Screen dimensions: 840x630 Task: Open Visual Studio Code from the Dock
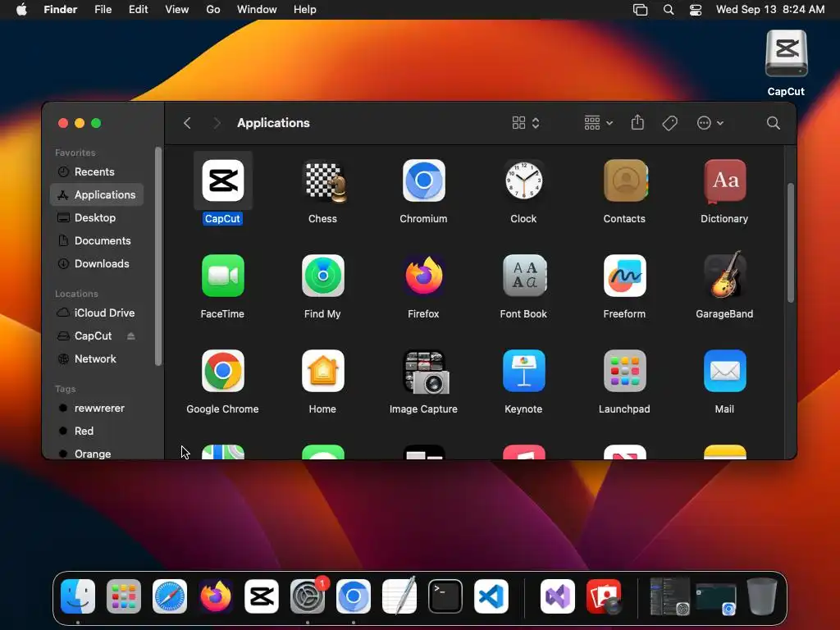click(491, 596)
